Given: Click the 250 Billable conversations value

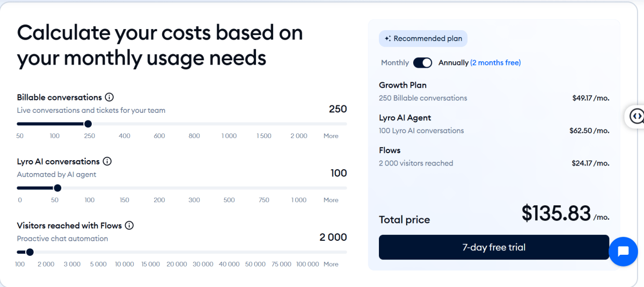Looking at the screenshot, I should click(338, 109).
